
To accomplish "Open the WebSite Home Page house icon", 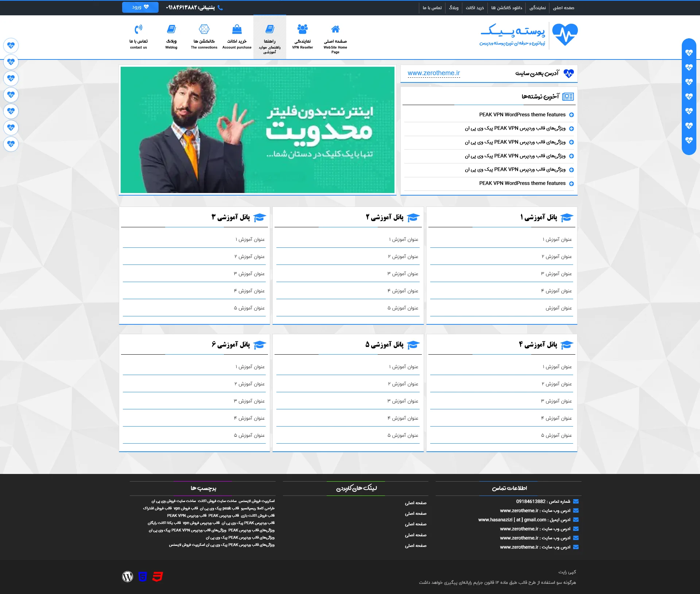I will [x=335, y=29].
